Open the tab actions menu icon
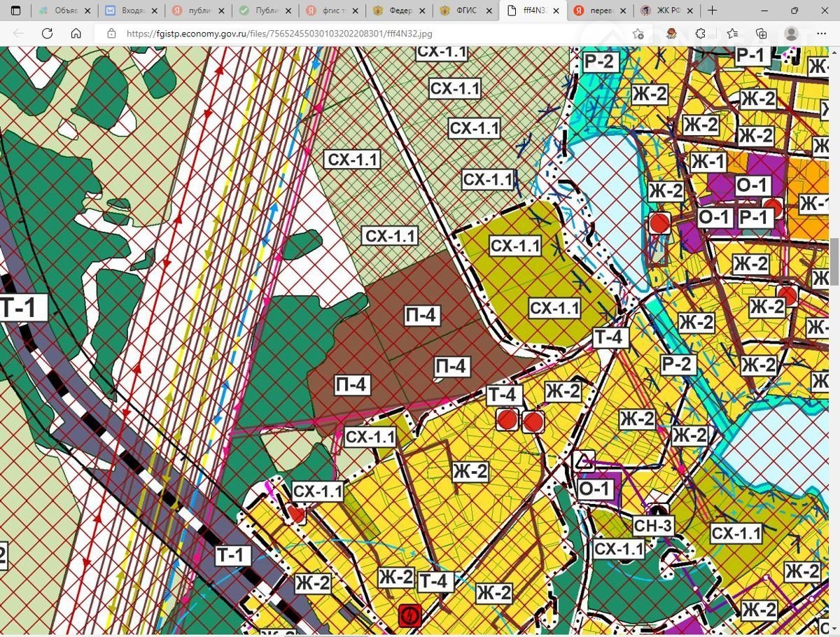 click(x=15, y=10)
